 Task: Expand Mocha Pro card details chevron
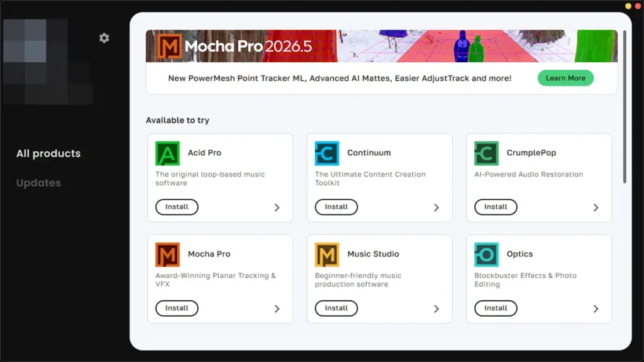coord(277,309)
